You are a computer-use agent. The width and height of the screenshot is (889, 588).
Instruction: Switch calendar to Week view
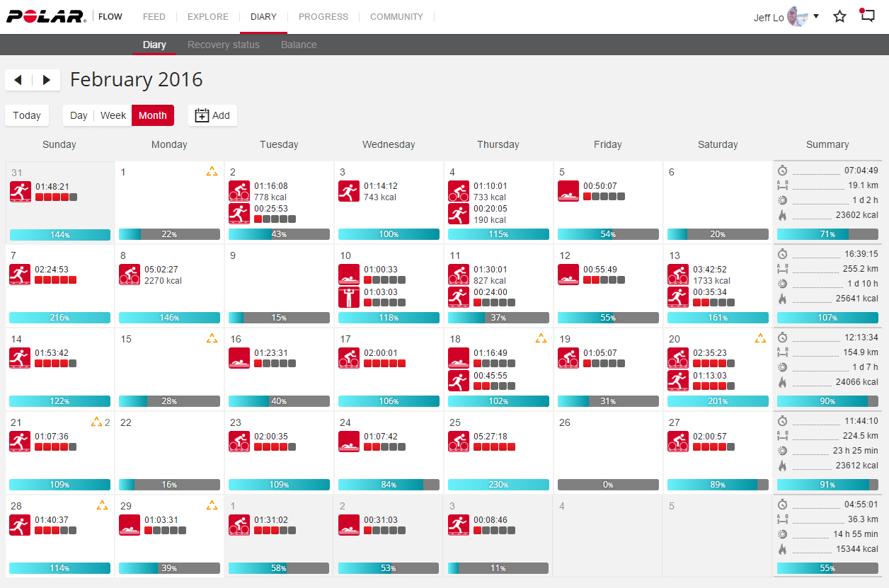pos(113,115)
